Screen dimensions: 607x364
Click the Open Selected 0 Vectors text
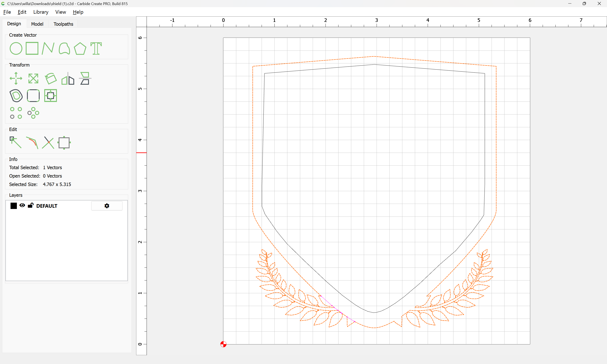36,176
